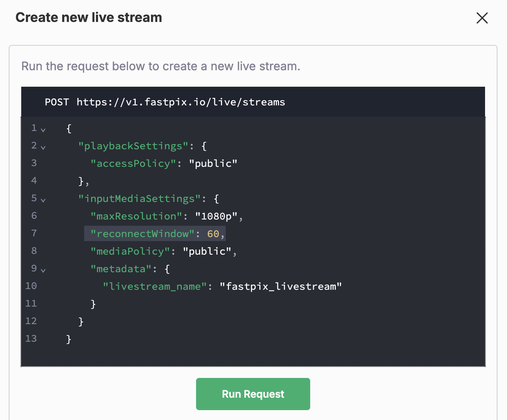Click the "playbackSettings" key
Viewport: 507px width, 420px height.
pyautogui.click(x=133, y=146)
